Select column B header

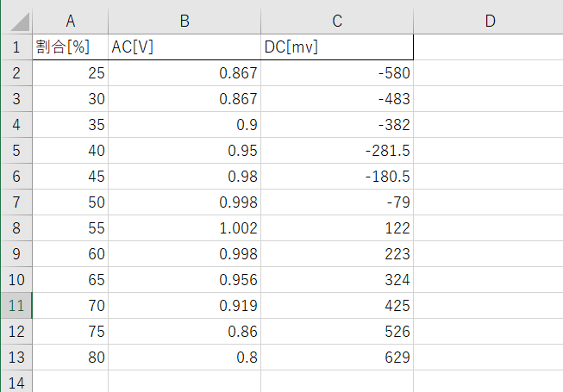click(185, 22)
